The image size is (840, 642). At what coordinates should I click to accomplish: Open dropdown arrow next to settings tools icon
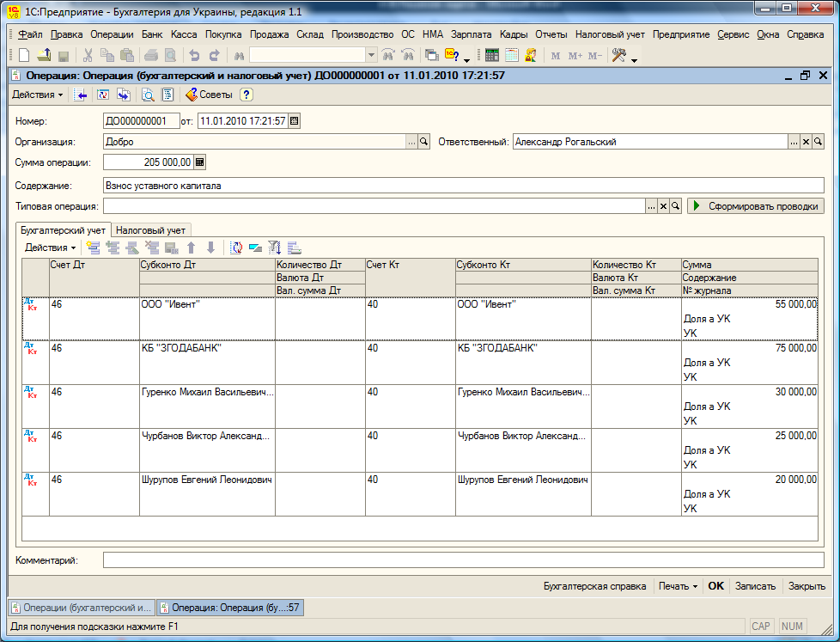click(x=634, y=59)
